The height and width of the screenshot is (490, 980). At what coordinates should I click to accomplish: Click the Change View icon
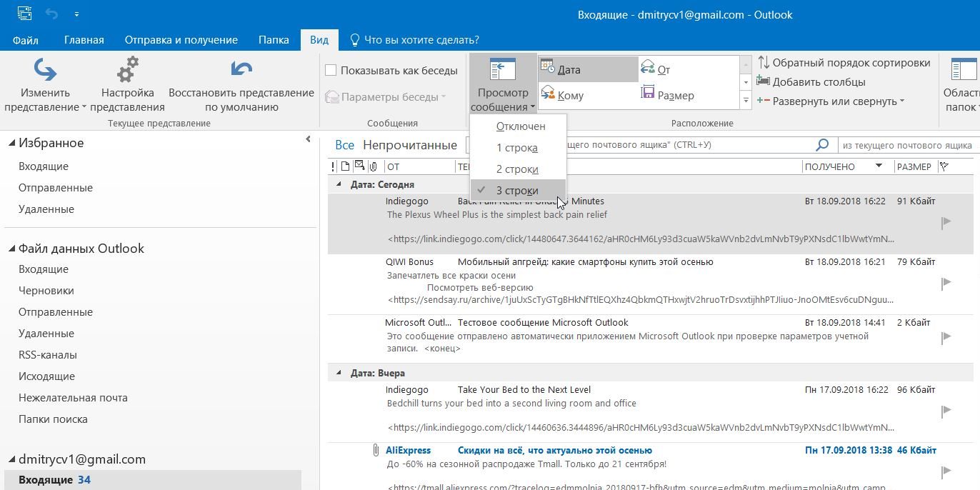pyautogui.click(x=45, y=70)
